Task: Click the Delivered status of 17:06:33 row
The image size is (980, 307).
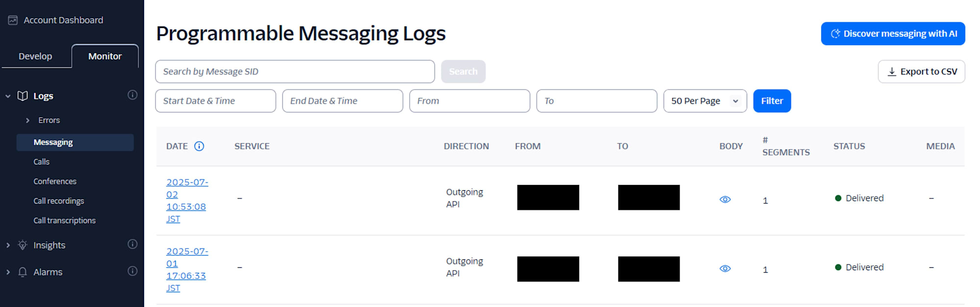Action: tap(859, 267)
